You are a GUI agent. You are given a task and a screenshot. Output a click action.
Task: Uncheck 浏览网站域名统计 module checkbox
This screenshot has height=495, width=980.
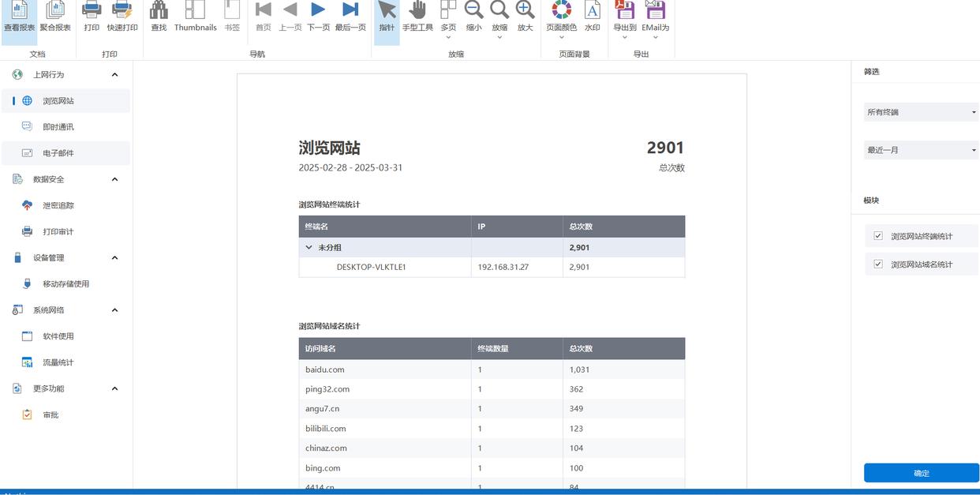pos(878,264)
